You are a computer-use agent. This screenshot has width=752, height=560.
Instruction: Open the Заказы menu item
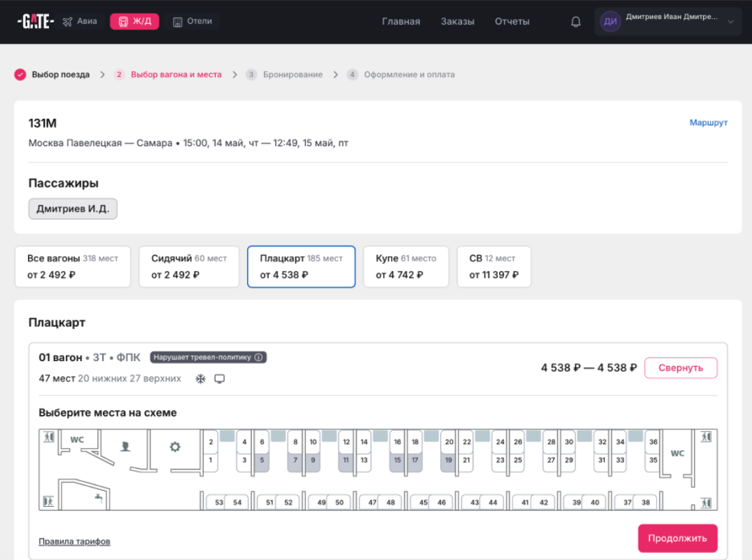457,22
